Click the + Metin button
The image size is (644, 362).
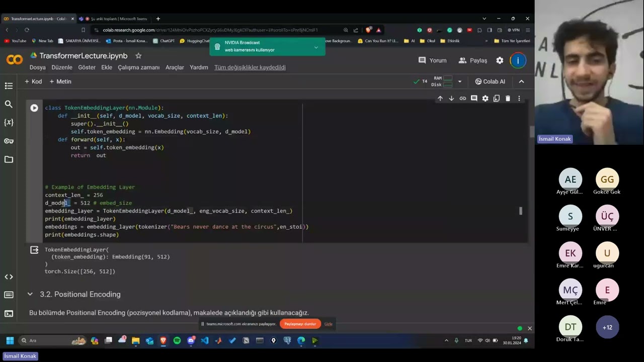(60, 81)
